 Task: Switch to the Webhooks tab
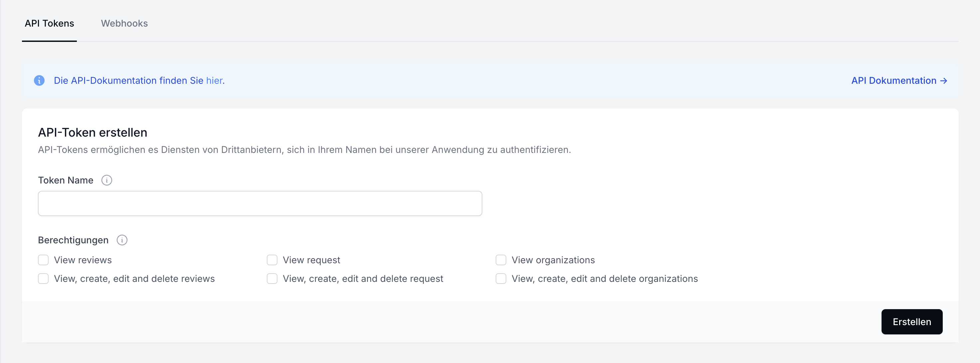coord(124,24)
